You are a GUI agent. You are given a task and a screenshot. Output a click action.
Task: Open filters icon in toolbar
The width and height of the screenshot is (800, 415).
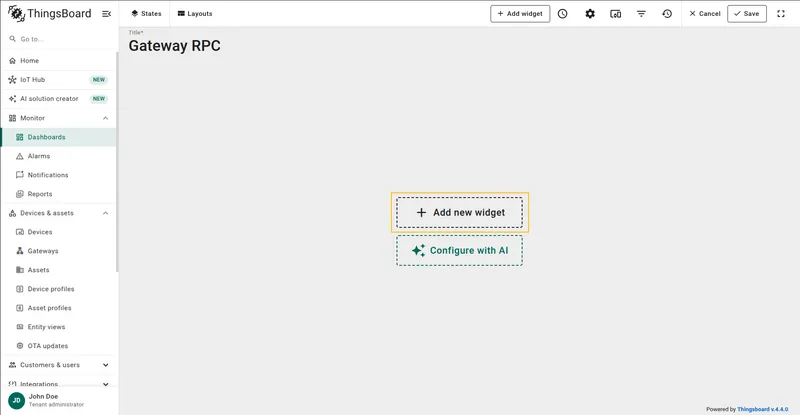[641, 14]
